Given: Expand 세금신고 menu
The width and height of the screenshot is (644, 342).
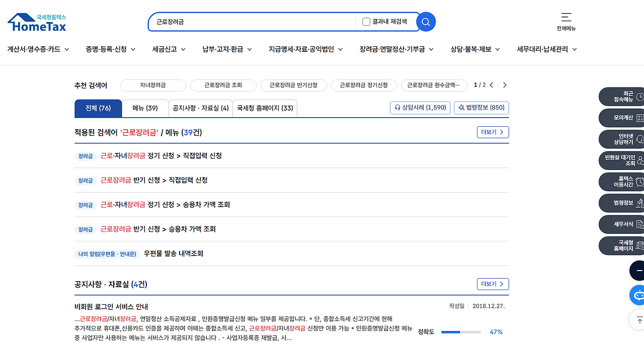Looking at the screenshot, I should point(169,49).
